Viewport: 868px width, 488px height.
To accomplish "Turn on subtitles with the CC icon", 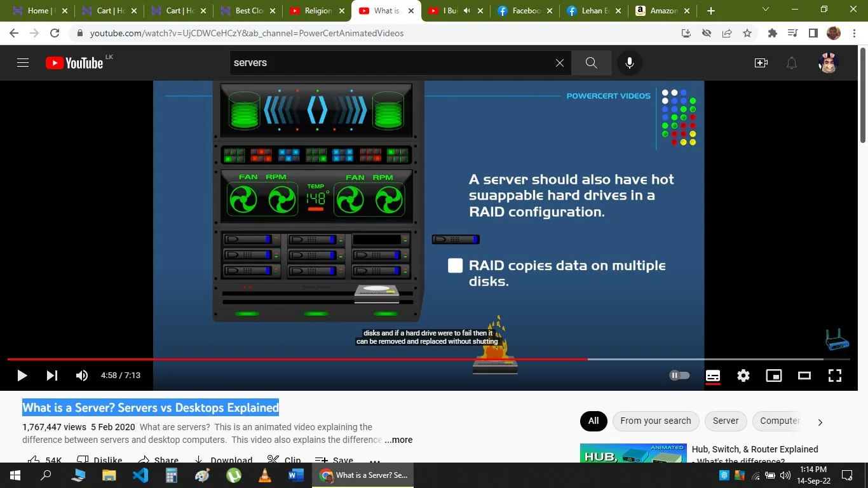I will point(712,376).
